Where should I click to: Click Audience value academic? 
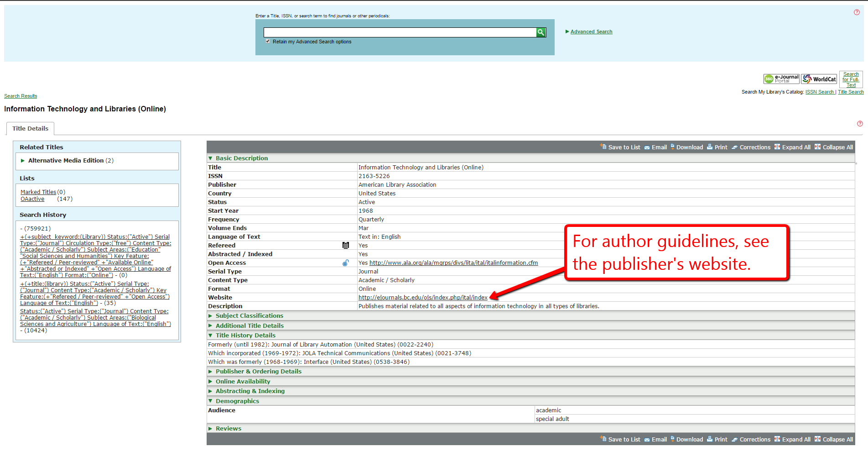(548, 410)
